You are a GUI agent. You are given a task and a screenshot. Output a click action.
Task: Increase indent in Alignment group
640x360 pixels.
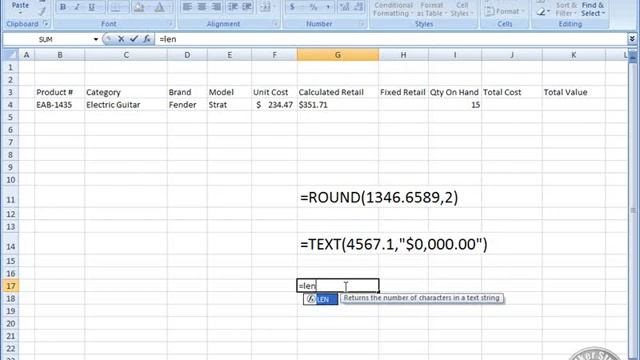click(x=247, y=7)
